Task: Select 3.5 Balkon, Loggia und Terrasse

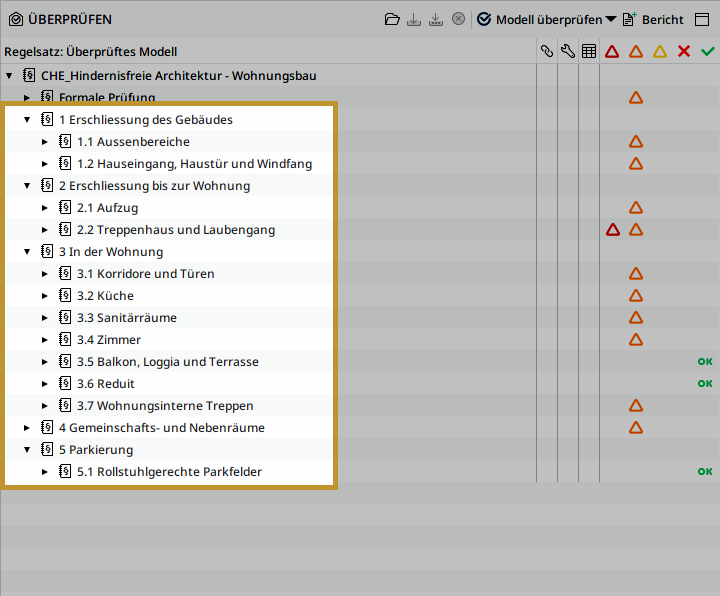Action: point(168,362)
